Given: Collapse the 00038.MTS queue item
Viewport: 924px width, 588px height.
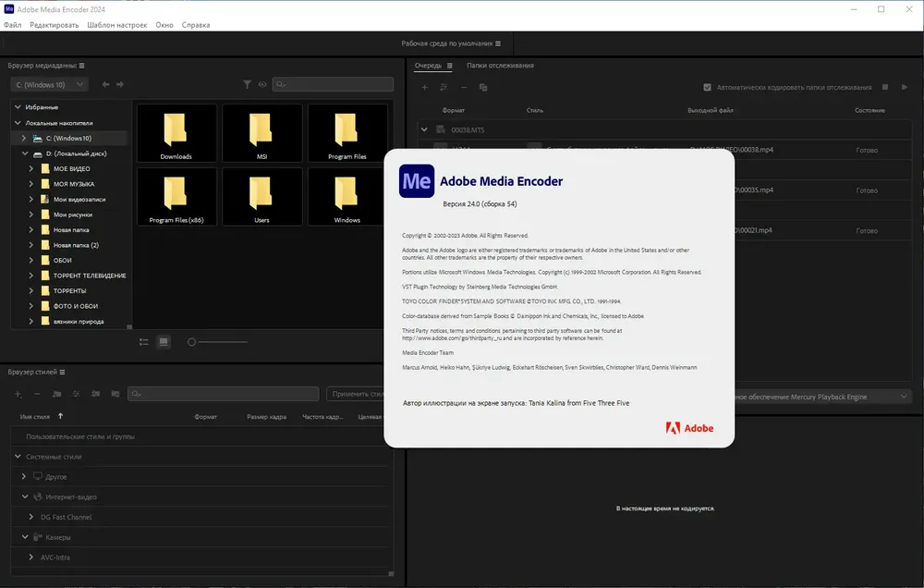Looking at the screenshot, I should point(424,129).
